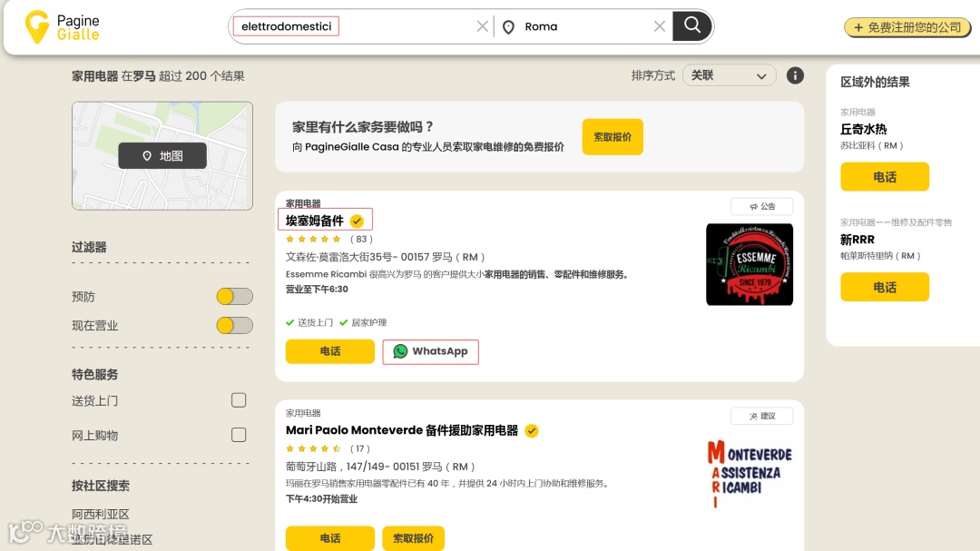This screenshot has width=980, height=551.
Task: Call 埃塞姆备件 with 电话 button
Action: (330, 351)
